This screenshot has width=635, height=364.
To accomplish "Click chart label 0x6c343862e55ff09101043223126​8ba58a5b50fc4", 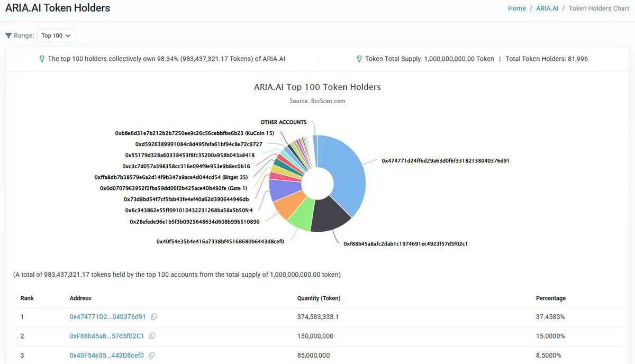I will tap(188, 211).
